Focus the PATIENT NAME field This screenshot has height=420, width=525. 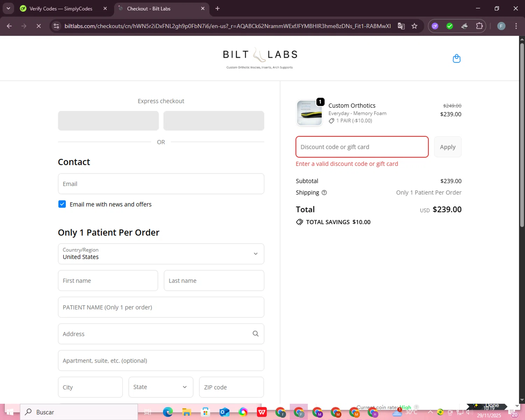(x=161, y=307)
